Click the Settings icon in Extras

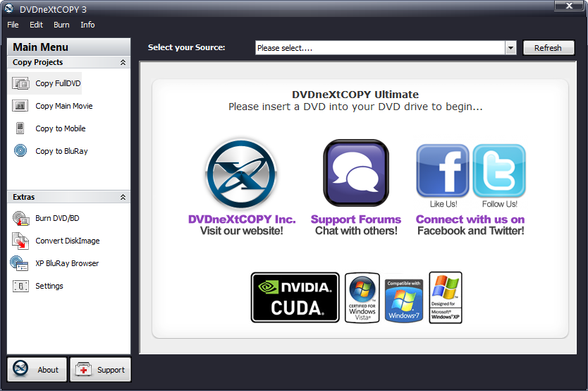tap(20, 286)
